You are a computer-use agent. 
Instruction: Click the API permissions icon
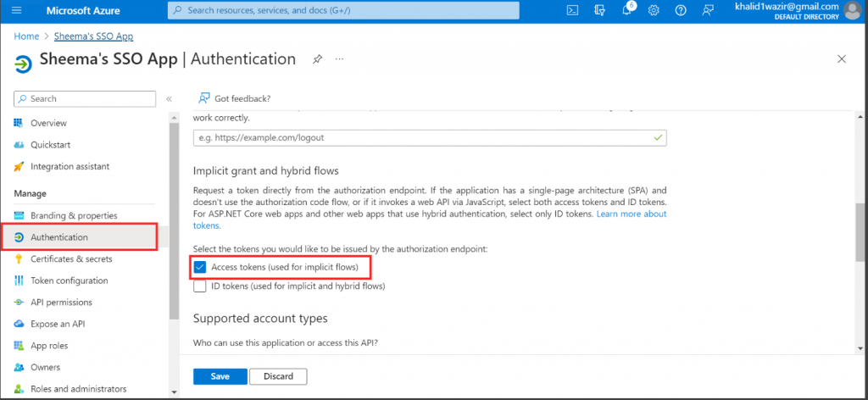tap(19, 303)
